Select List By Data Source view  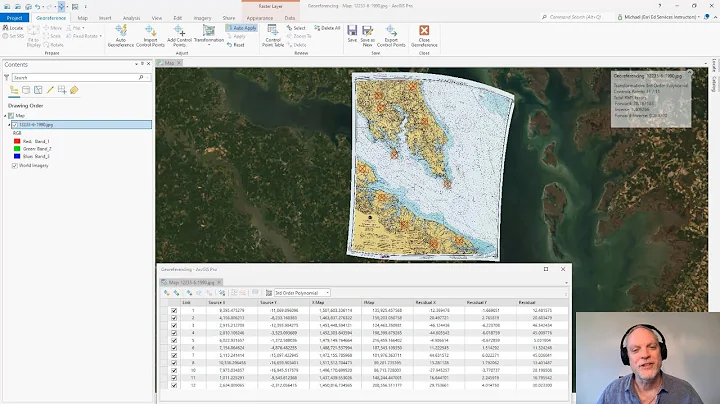tap(26, 90)
